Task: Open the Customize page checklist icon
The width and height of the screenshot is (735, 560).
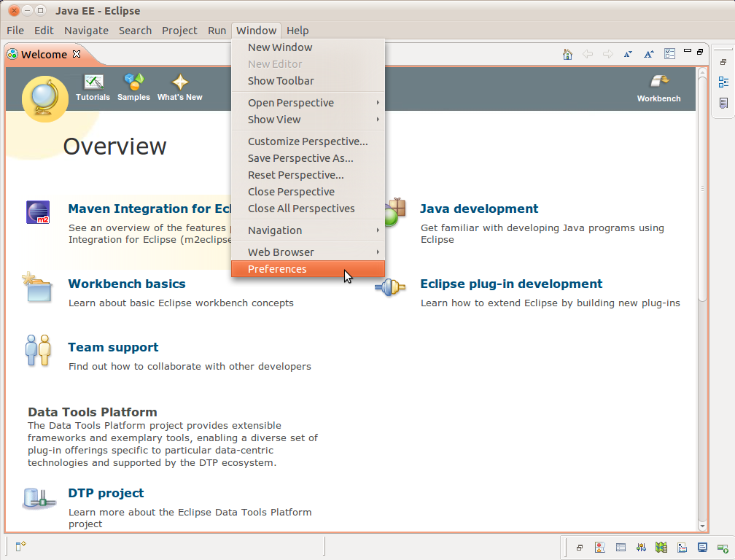Action: click(x=669, y=54)
